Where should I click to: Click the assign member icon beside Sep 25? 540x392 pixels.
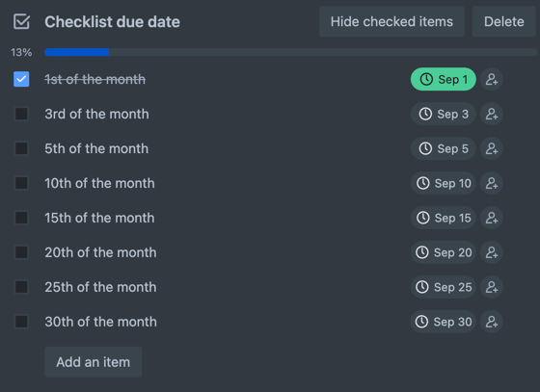click(x=492, y=287)
